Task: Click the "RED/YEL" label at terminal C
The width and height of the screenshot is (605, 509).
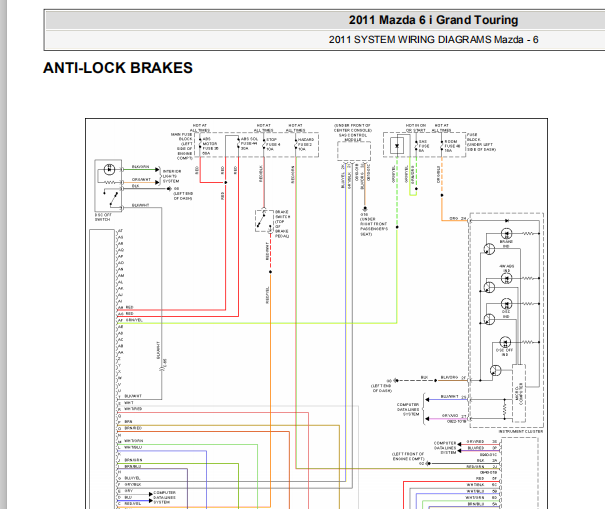Action: 133,504
